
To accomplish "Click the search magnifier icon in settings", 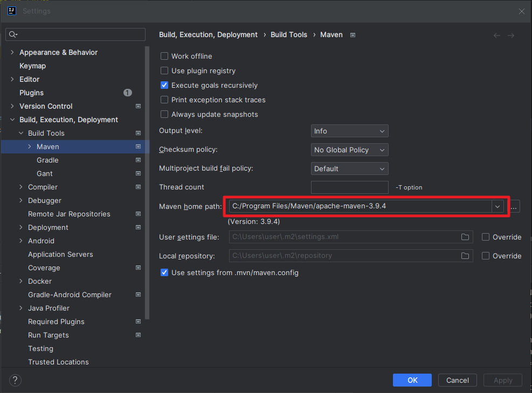I will pos(13,34).
